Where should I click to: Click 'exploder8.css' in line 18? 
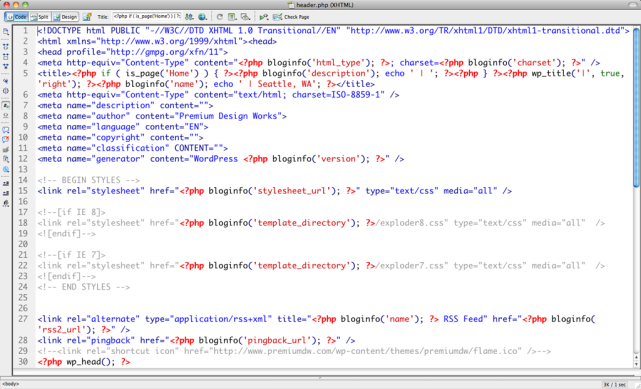point(412,223)
